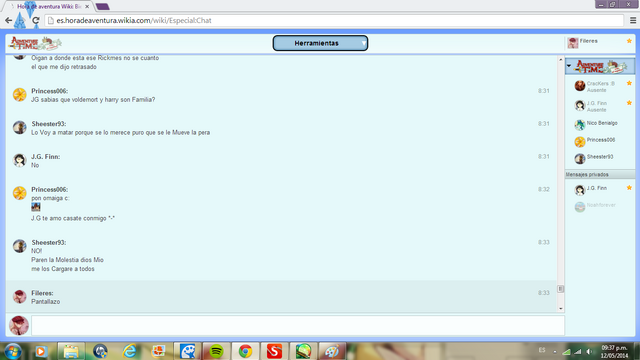Screen dimensions: 640x360
Task: Click star beside J.G. Finn private message
Action: coord(629,188)
